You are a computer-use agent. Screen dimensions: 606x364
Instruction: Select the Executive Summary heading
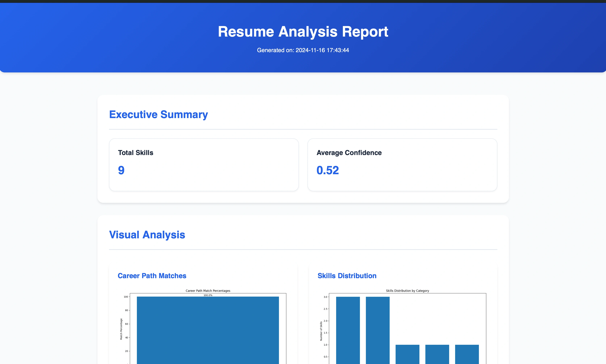pos(158,115)
